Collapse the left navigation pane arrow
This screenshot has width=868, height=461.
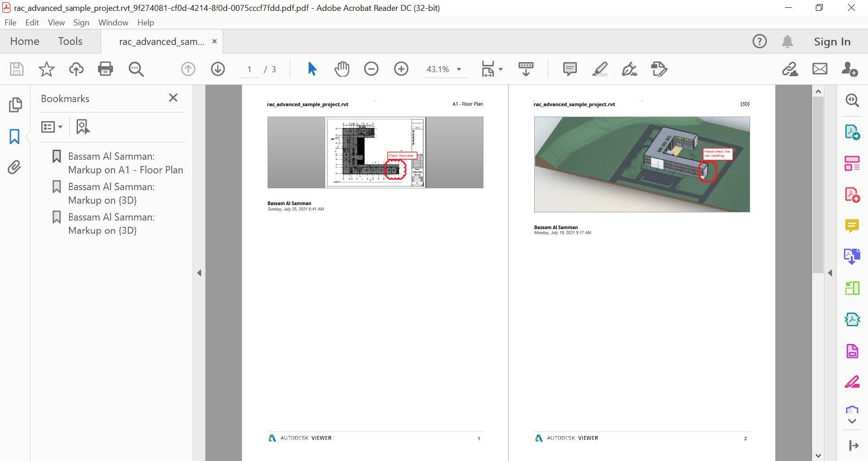click(199, 273)
